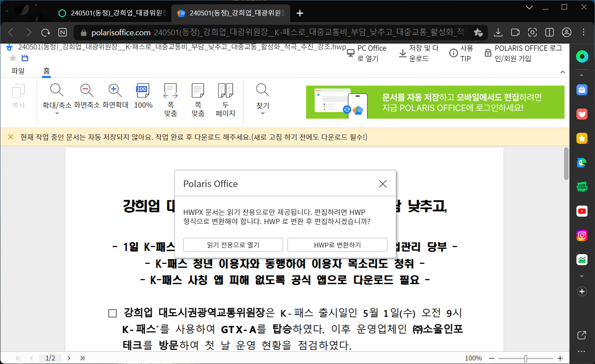The image size is (595, 364).
Task: Go to the first page button
Action: [18, 358]
